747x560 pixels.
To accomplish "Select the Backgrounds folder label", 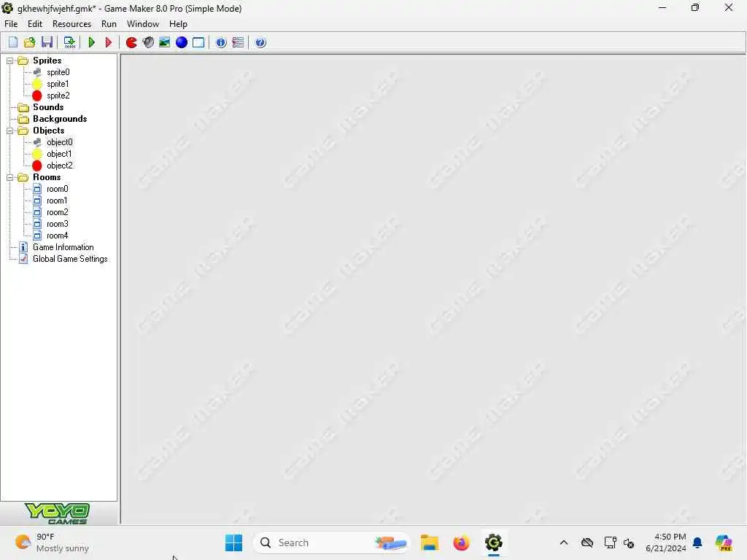I will tap(60, 119).
